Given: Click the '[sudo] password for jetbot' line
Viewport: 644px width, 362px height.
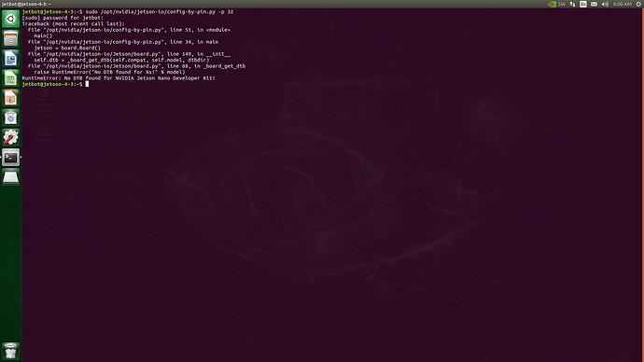Looking at the screenshot, I should click(63, 18).
